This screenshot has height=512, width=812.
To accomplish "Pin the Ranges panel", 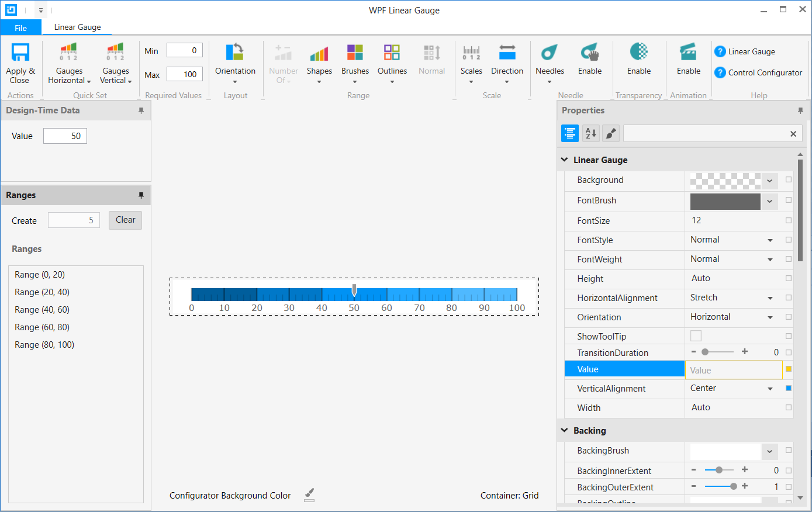I will point(141,195).
